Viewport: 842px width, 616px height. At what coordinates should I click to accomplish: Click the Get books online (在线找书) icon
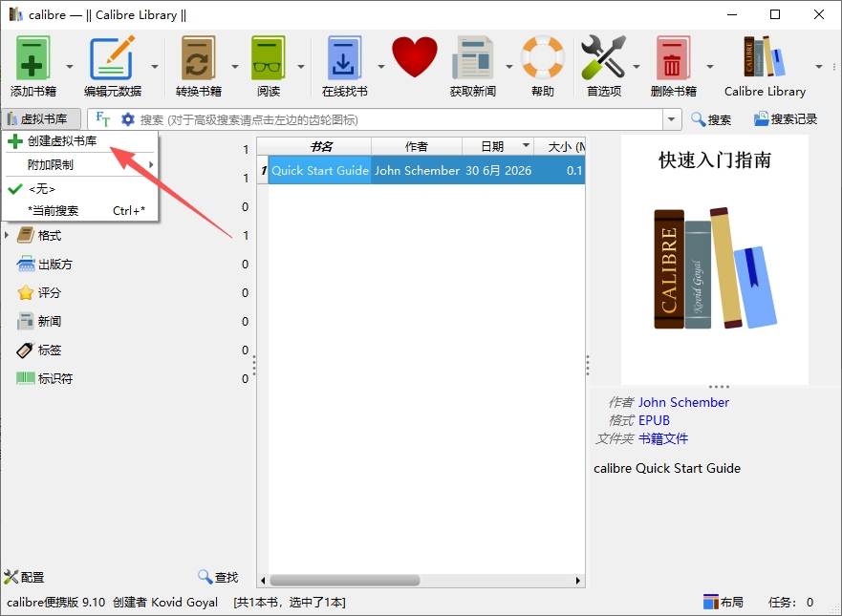pyautogui.click(x=344, y=58)
